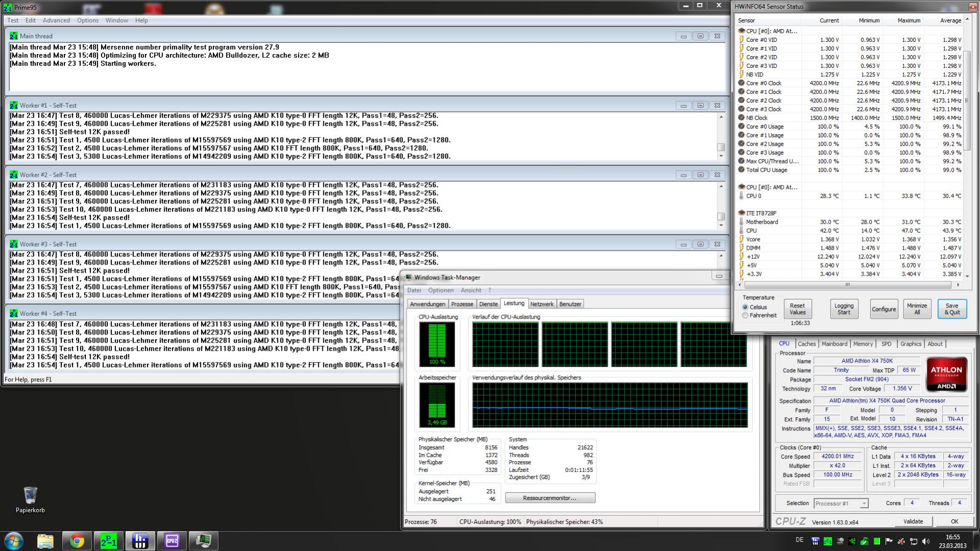Open the Advanced menu in Prime95
The height and width of the screenshot is (551, 980).
tap(56, 20)
